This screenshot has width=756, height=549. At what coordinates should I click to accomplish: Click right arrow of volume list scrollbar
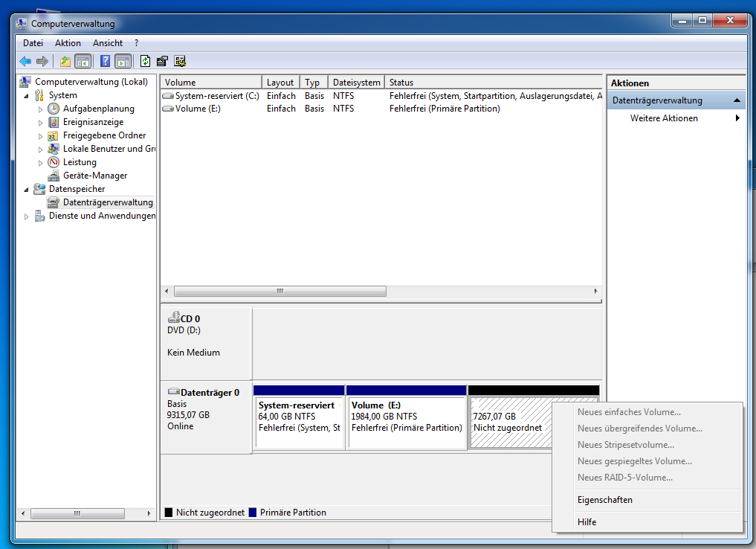(596, 292)
